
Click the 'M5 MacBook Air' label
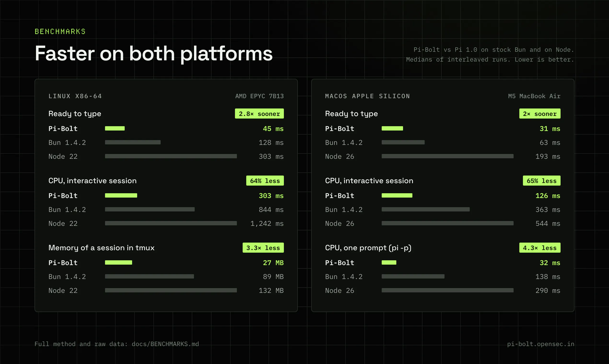pyautogui.click(x=534, y=96)
